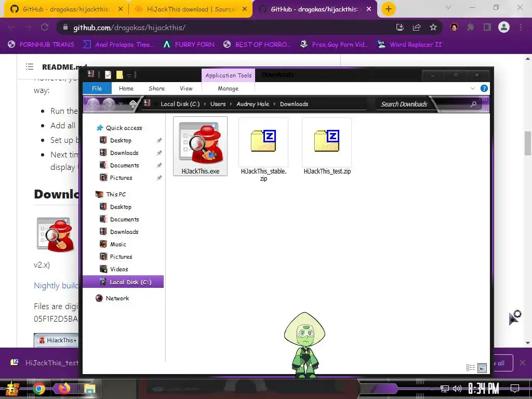Launch Google Chrome from the taskbar
The width and height of the screenshot is (532, 399).
click(x=38, y=389)
